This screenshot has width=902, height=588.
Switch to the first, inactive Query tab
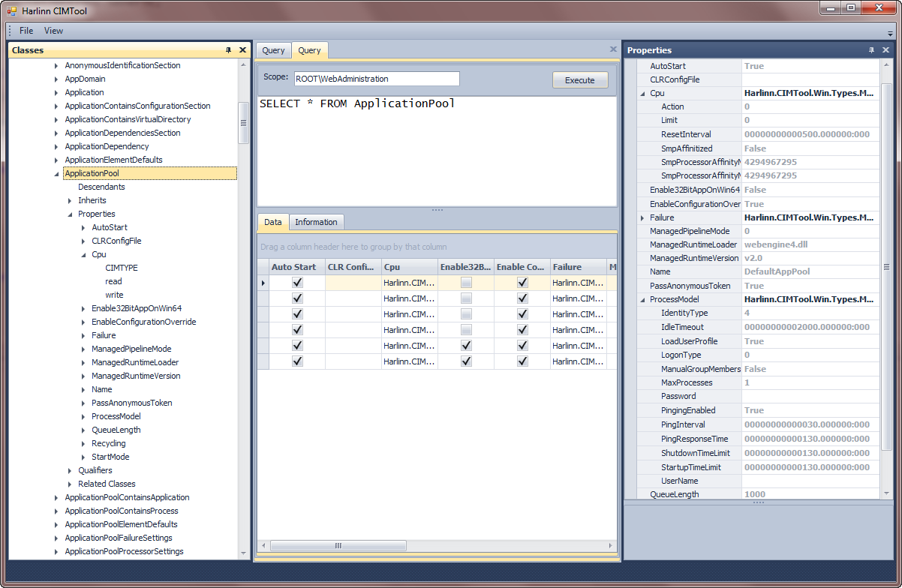click(x=273, y=50)
